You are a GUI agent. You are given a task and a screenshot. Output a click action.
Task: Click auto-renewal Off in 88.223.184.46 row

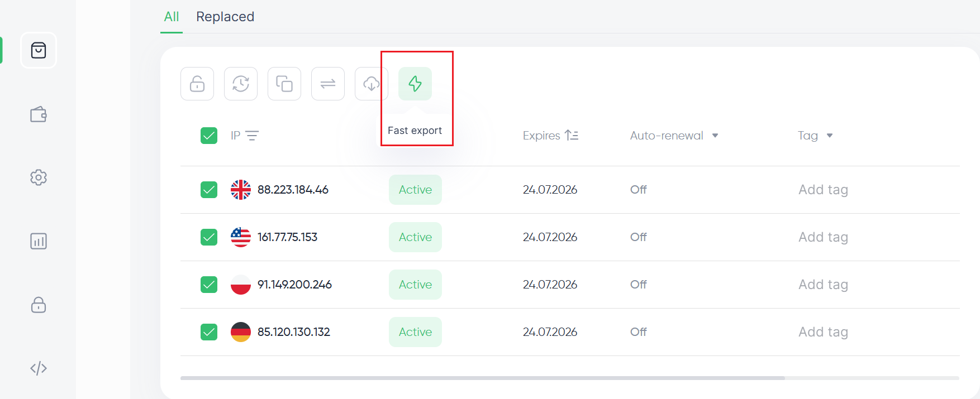[x=639, y=190]
